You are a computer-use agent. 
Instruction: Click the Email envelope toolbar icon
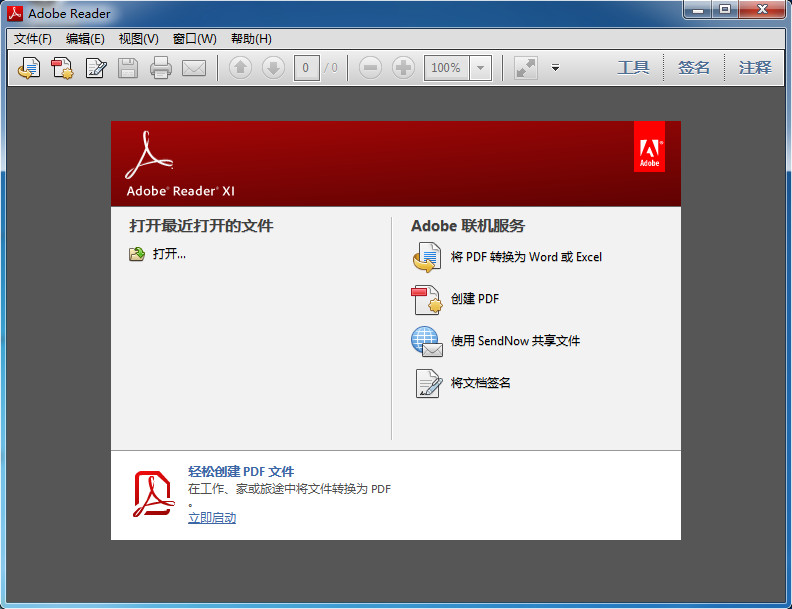[194, 68]
